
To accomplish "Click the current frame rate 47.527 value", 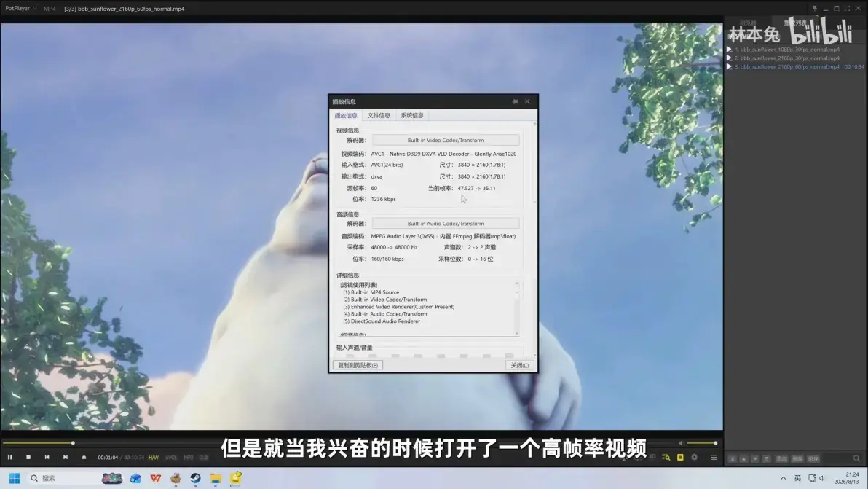I will click(x=465, y=188).
